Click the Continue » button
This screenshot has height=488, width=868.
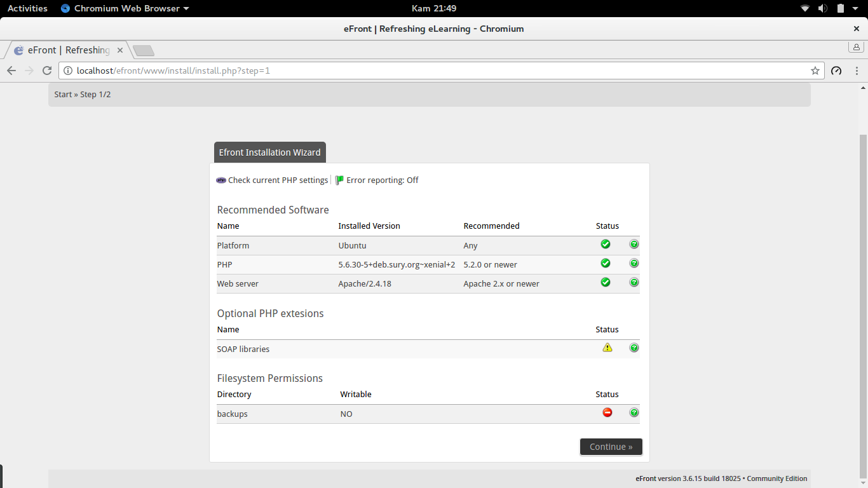(x=611, y=447)
